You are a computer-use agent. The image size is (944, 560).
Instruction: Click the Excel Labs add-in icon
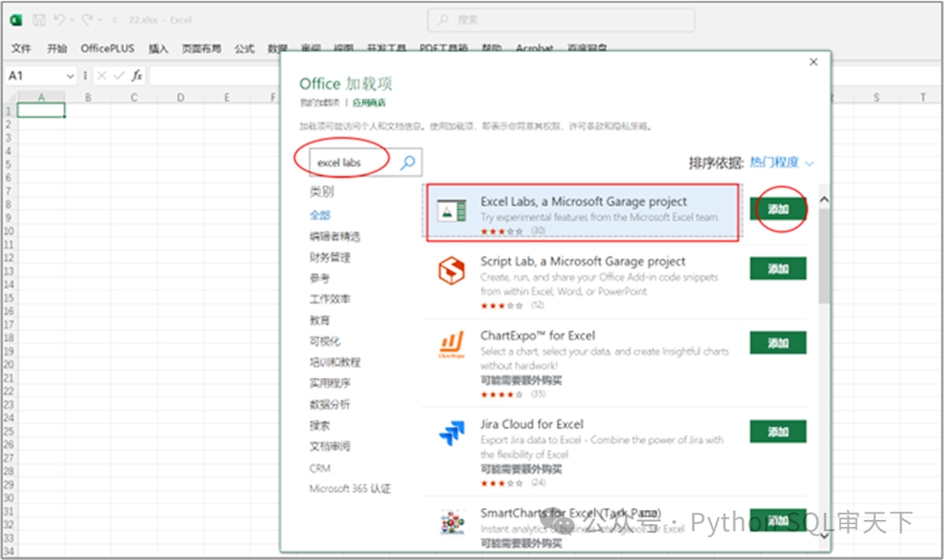452,211
